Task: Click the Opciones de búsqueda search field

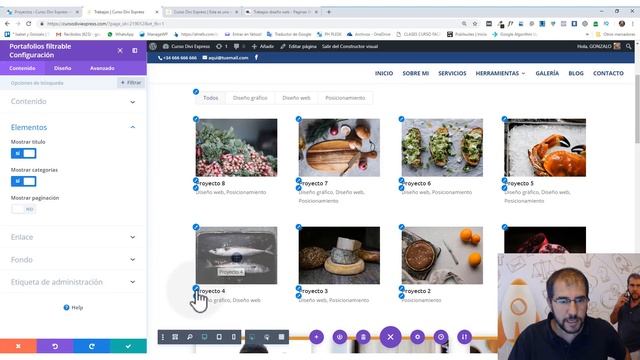Action: 59,83
